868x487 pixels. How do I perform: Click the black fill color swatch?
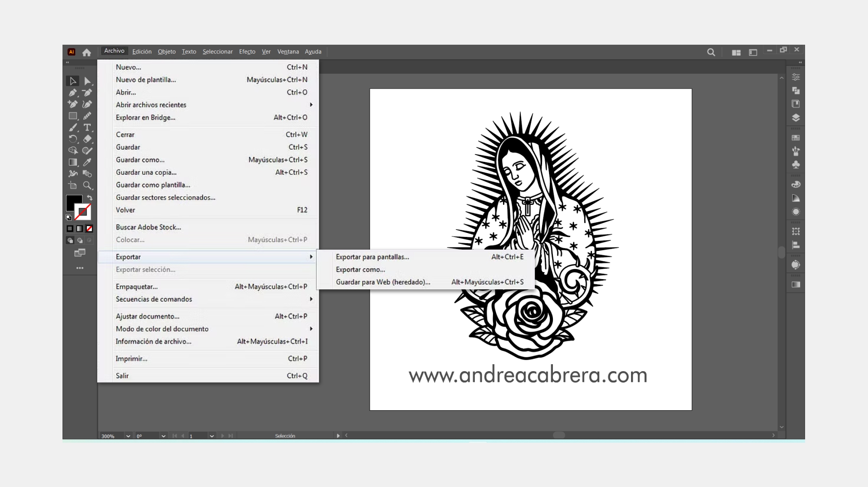click(x=72, y=201)
